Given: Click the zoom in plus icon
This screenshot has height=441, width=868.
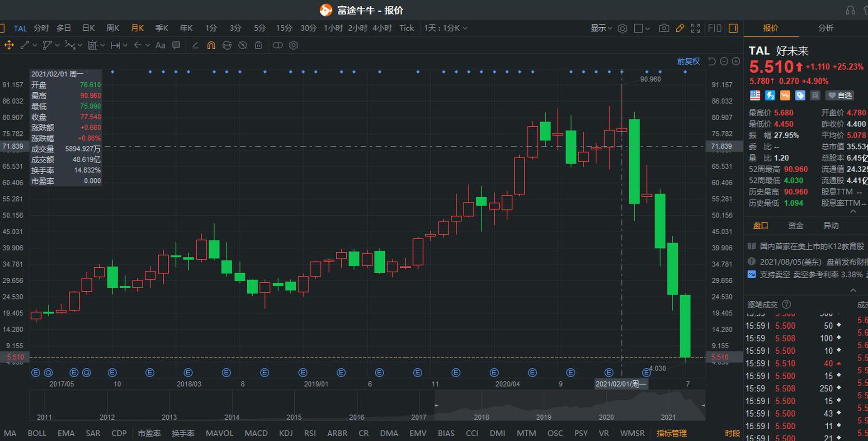Looking at the screenshot, I should click(x=736, y=62).
